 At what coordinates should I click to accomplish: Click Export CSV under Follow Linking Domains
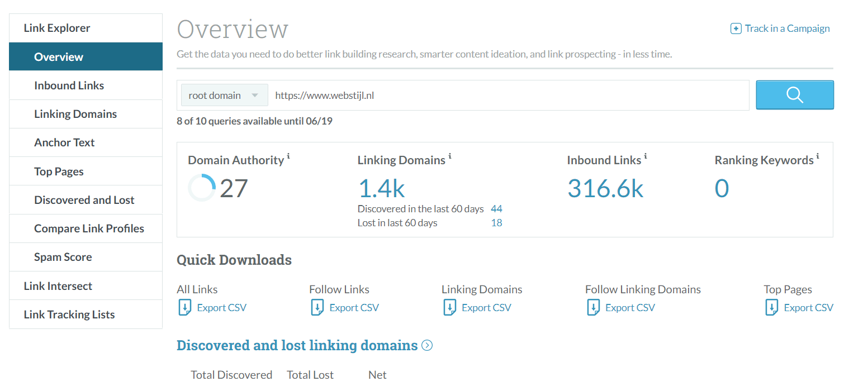[630, 308]
